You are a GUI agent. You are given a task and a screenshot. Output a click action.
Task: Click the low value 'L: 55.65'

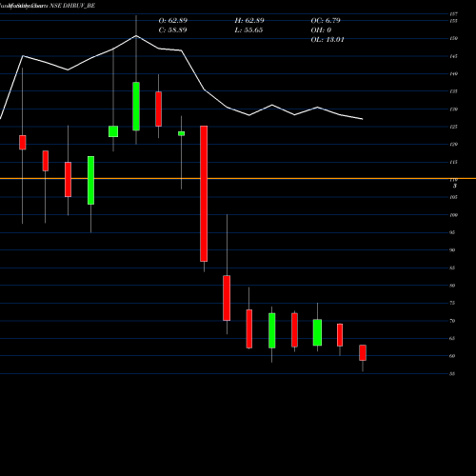(x=248, y=30)
